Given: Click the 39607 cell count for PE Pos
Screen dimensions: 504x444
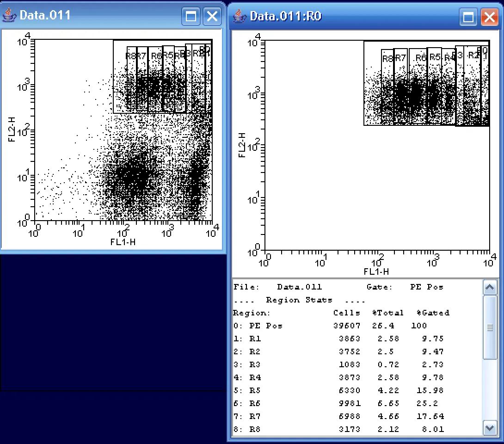Looking at the screenshot, I should [347, 326].
